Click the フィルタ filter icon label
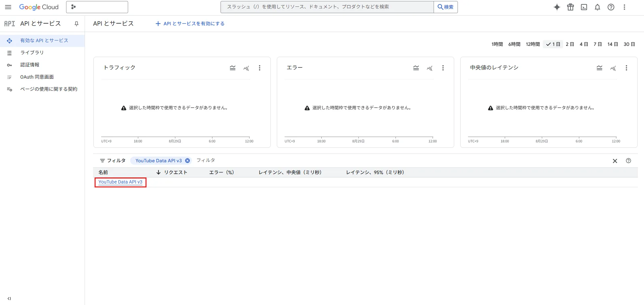644x305 pixels. [113, 161]
